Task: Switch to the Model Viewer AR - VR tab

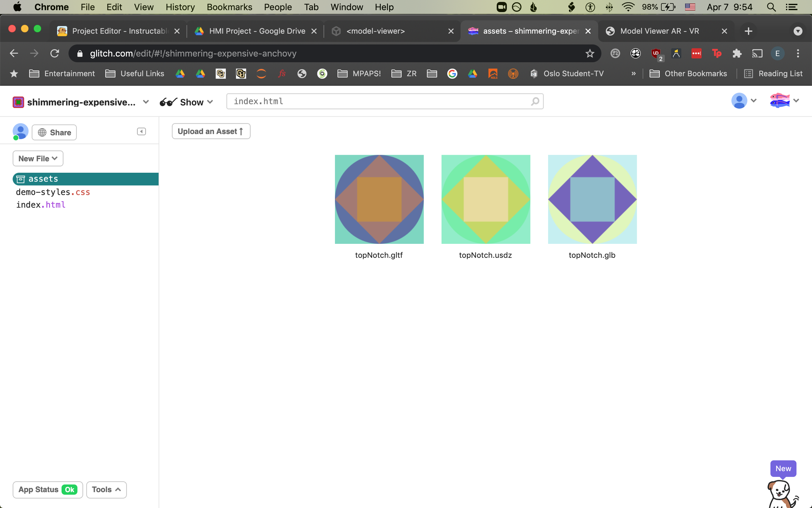Action: click(x=659, y=31)
